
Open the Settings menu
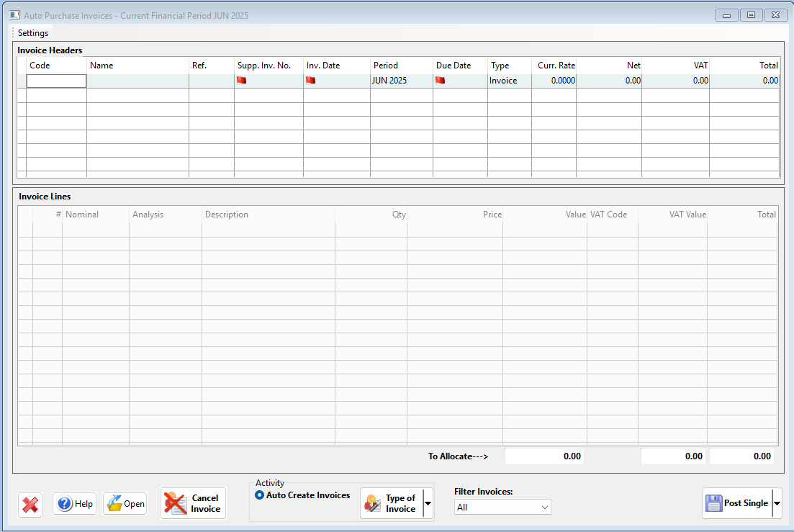[x=33, y=33]
